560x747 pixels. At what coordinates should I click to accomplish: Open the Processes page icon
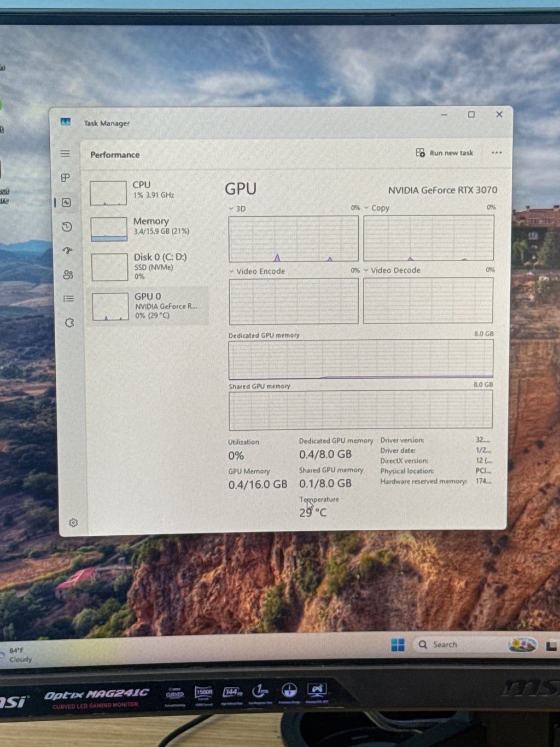coord(65,178)
